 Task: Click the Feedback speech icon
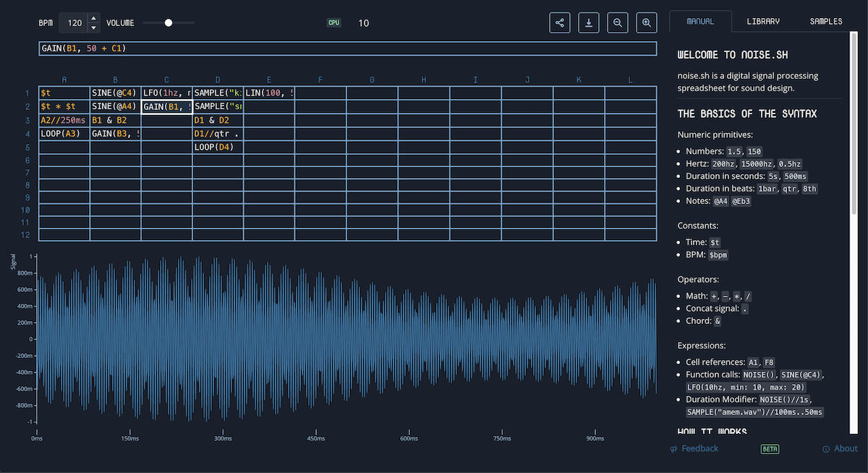(673, 448)
